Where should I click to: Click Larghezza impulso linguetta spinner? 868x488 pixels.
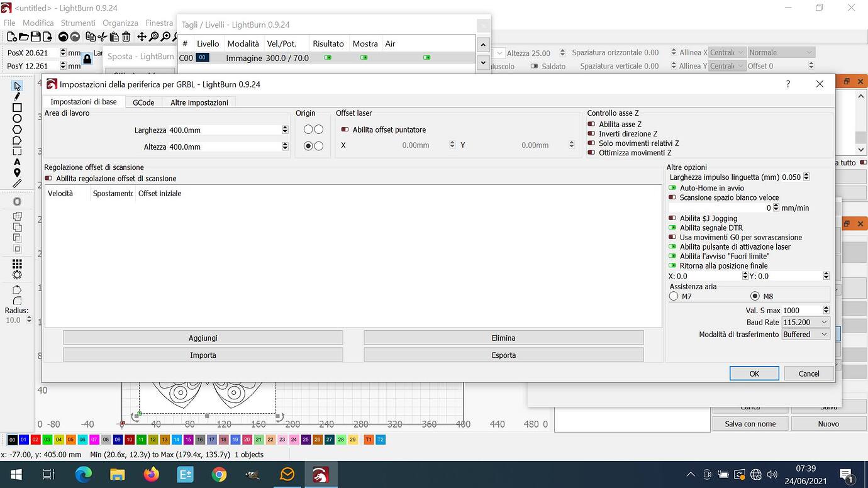pos(806,177)
